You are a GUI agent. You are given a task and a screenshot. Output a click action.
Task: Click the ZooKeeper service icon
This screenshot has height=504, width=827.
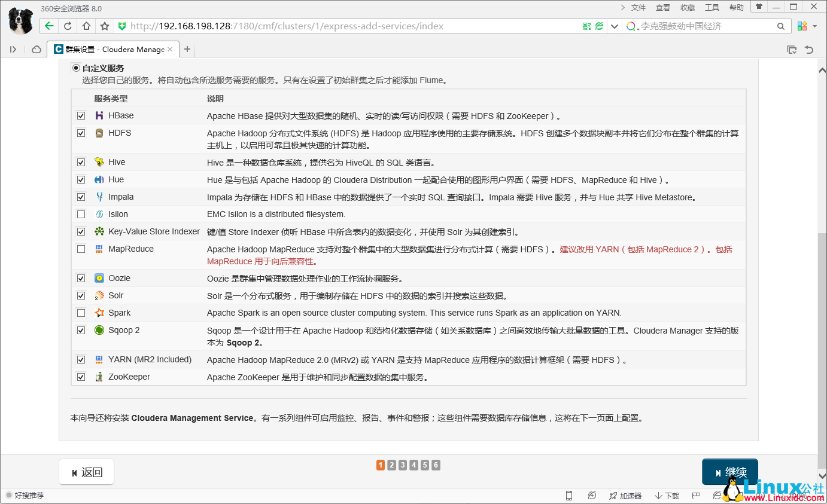tap(99, 377)
